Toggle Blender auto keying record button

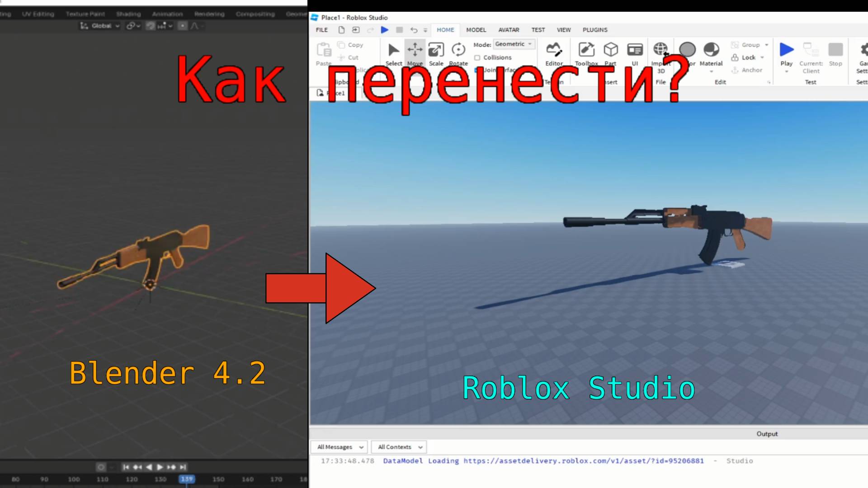101,467
